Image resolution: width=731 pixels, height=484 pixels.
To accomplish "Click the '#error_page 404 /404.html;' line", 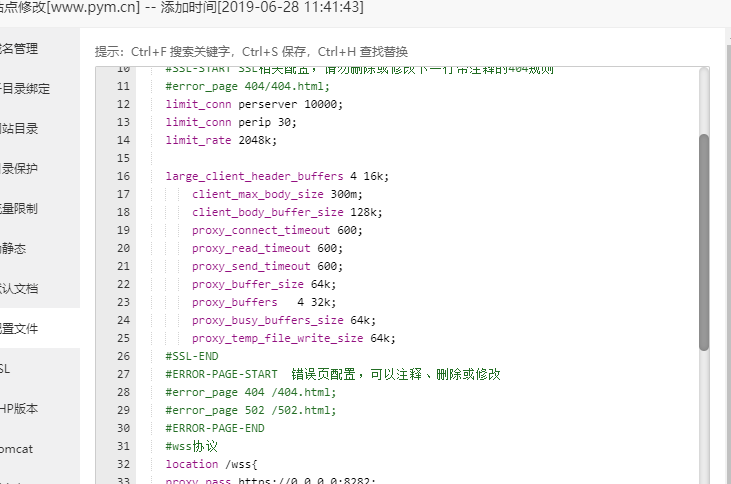I will point(250,393).
